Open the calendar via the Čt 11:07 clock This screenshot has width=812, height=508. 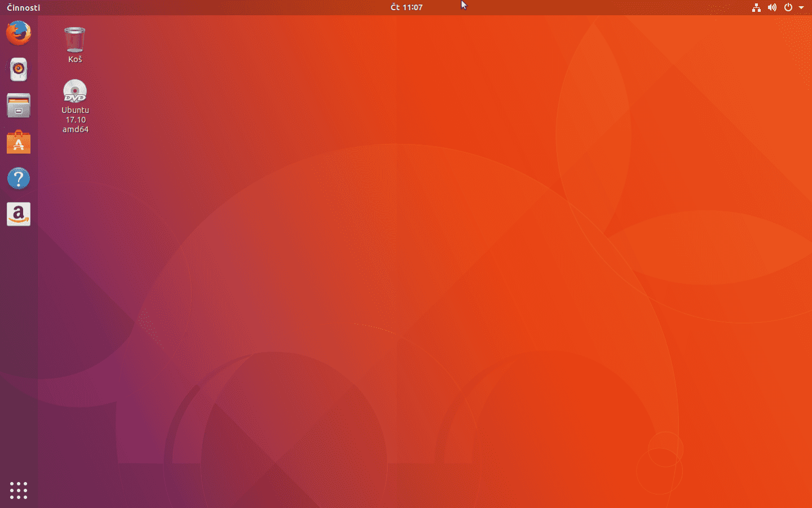point(405,7)
